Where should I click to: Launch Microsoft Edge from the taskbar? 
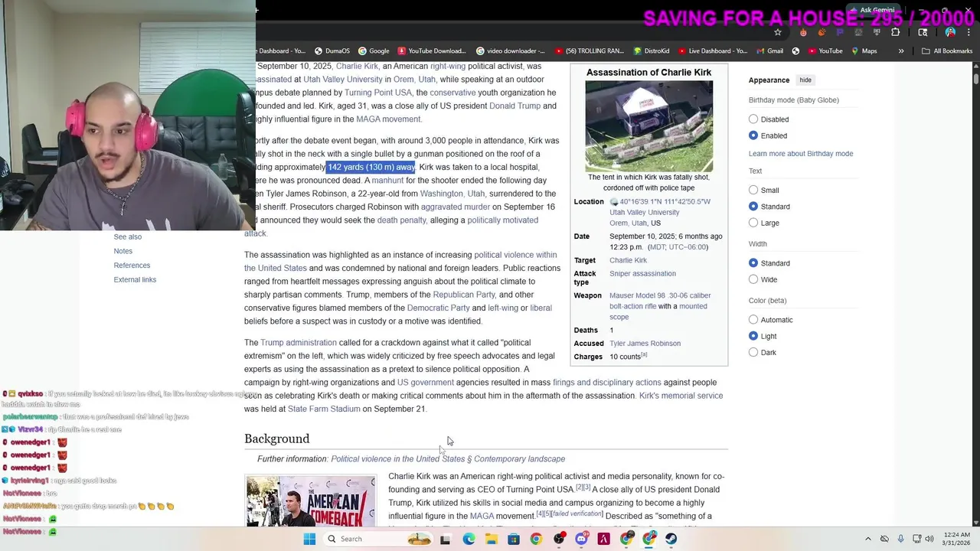click(469, 539)
